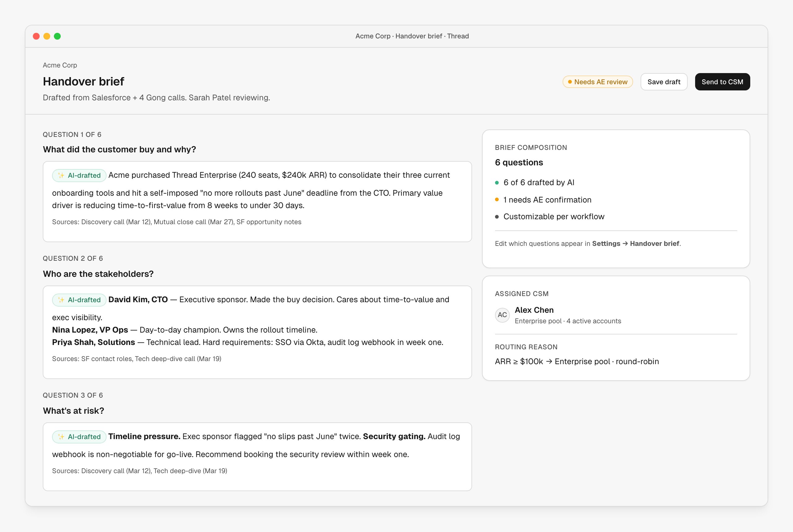Click the Alex Chen name
Viewport: 793px width, 532px height.
point(534,310)
